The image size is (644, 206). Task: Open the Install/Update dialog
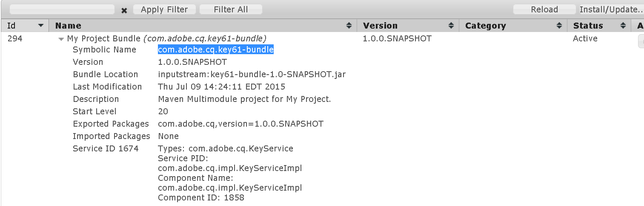click(x=611, y=9)
